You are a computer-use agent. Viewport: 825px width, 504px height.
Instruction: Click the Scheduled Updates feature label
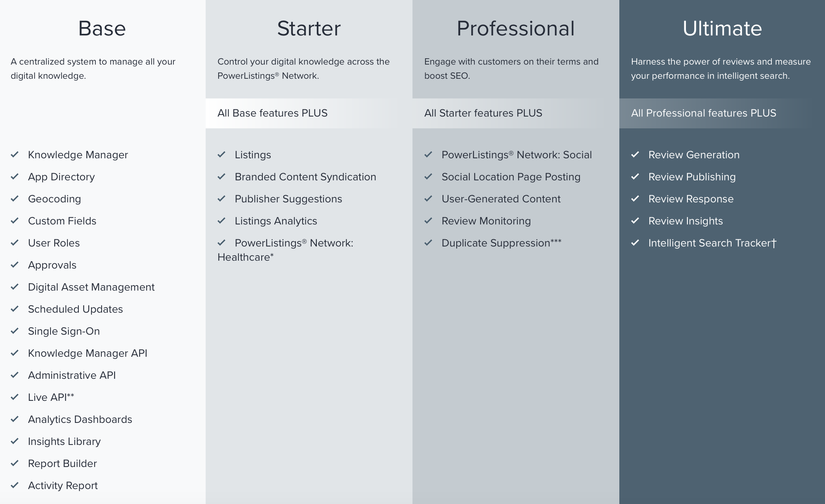pyautogui.click(x=75, y=309)
